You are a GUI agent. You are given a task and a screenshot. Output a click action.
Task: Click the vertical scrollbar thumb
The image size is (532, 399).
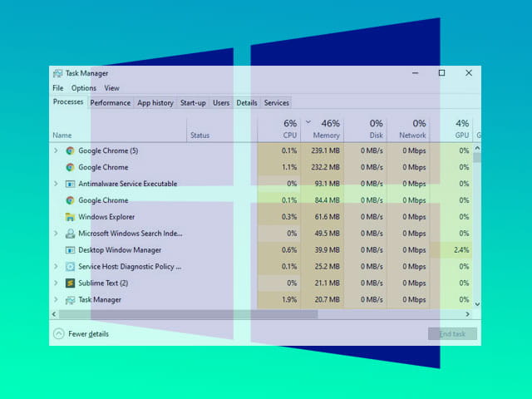click(x=477, y=157)
